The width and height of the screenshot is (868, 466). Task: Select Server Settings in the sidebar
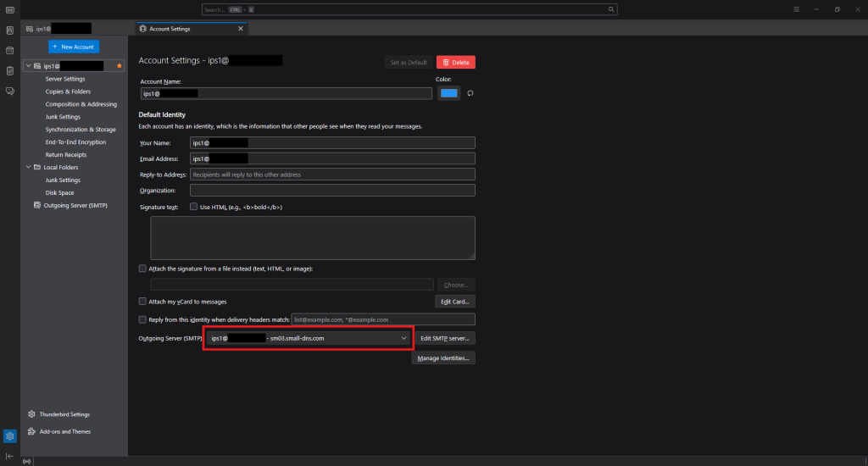65,79
